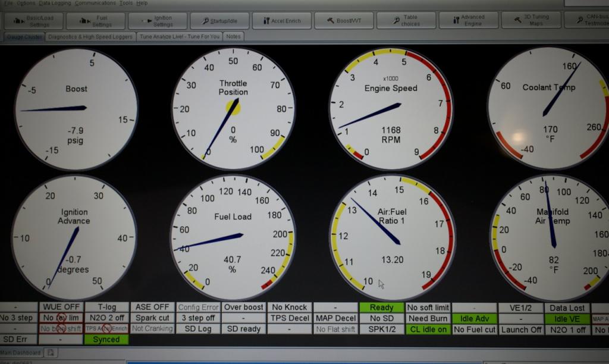
Task: Click the green Synced indicator
Action: 107,340
